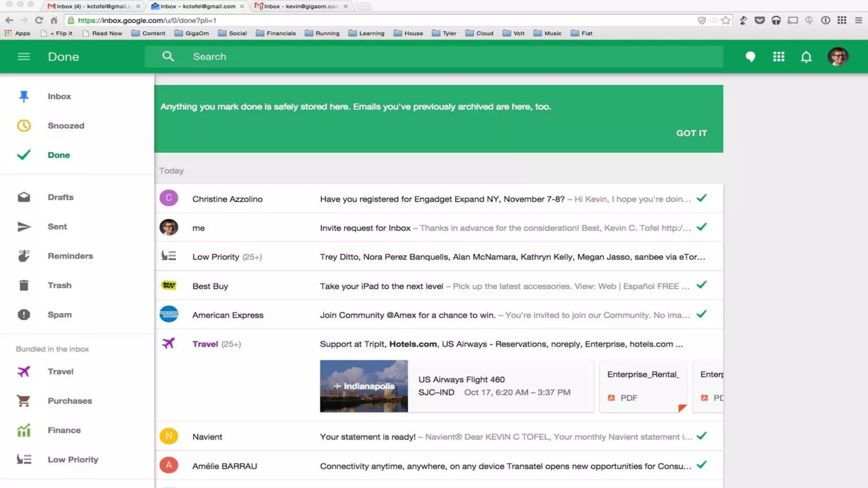Open Enterprise_Rental_ PDF attachment
The height and width of the screenshot is (488, 868).
click(643, 386)
